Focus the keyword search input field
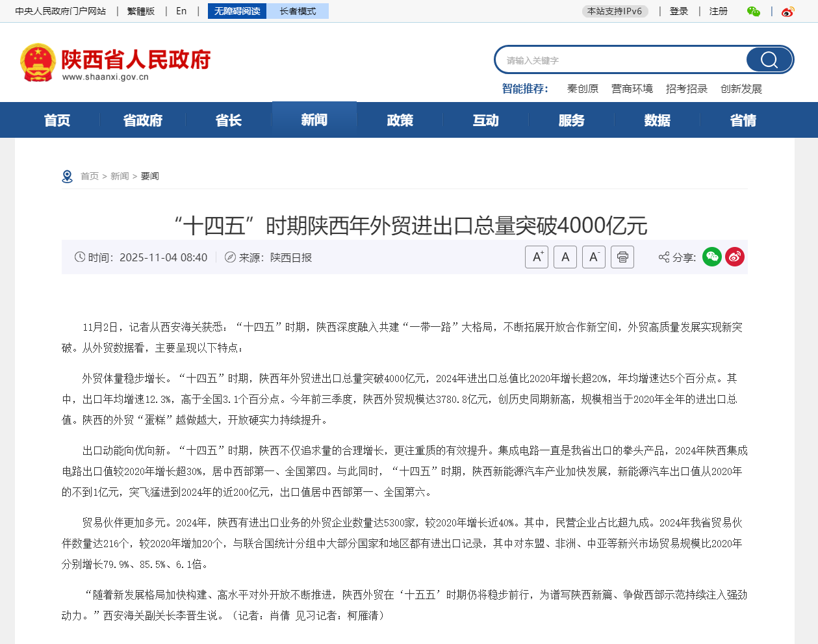This screenshot has width=818, height=644. pyautogui.click(x=620, y=60)
